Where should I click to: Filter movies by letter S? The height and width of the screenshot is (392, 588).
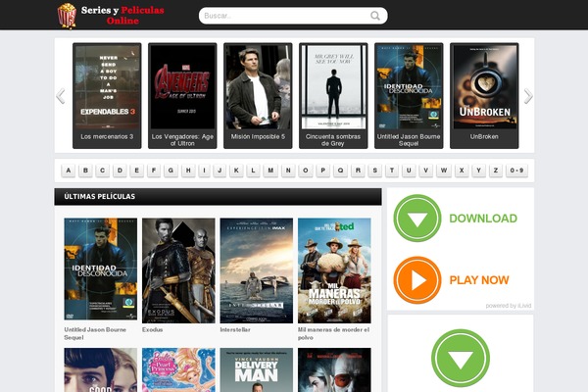pyautogui.click(x=374, y=171)
